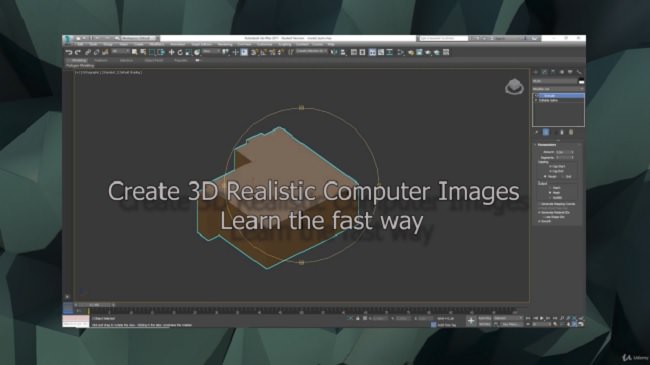Activate the Select and Rotate tool
This screenshot has width=650, height=365.
pyautogui.click(x=180, y=52)
